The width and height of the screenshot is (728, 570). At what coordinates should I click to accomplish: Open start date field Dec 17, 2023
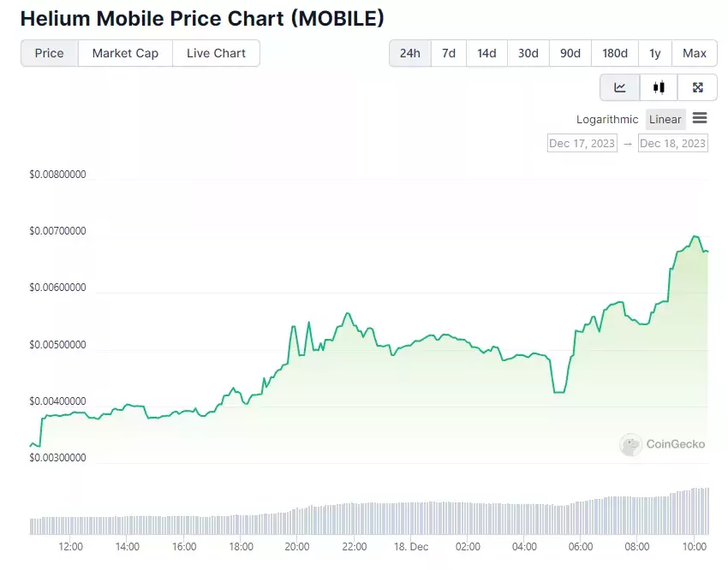(582, 143)
